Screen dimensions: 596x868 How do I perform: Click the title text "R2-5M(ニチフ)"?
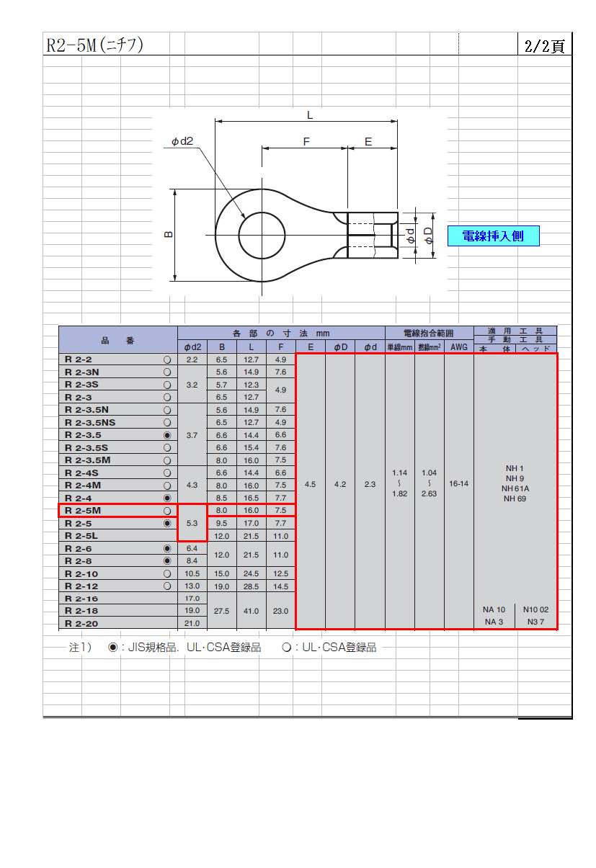click(x=95, y=45)
